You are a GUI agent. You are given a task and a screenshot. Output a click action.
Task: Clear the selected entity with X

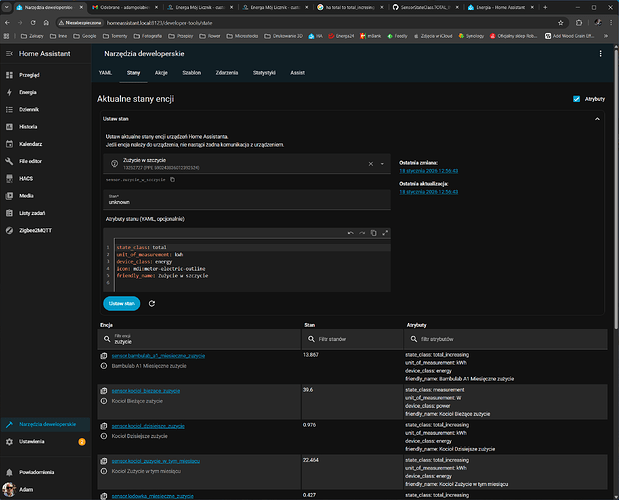[369, 164]
